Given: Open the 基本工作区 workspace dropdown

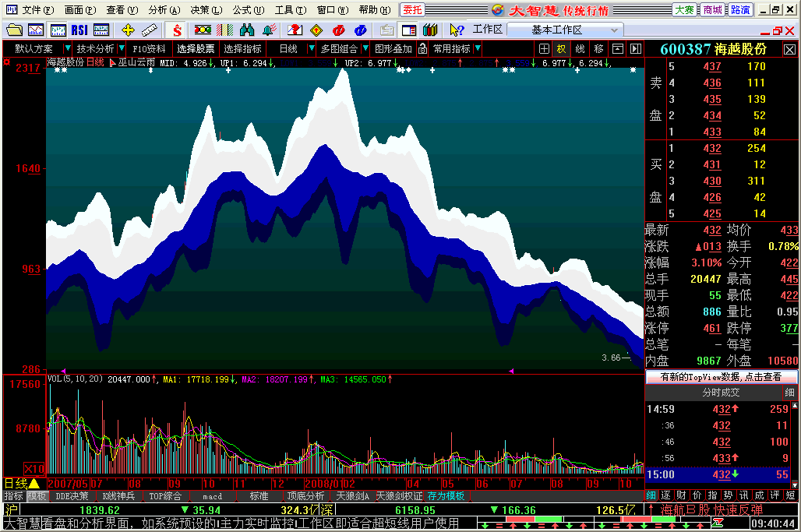Looking at the screenshot, I should coord(566,30).
